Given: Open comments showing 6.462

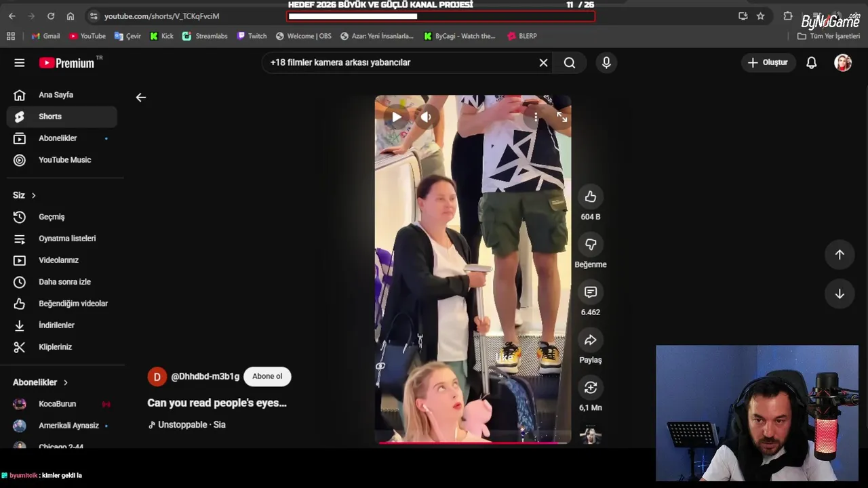Looking at the screenshot, I should click(x=591, y=292).
